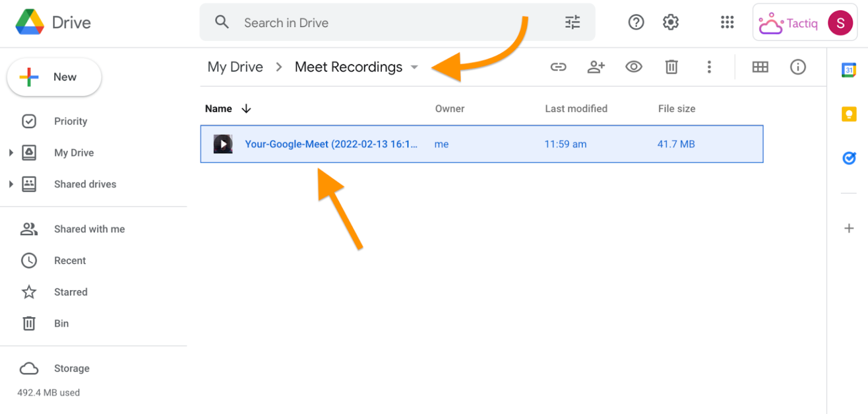The width and height of the screenshot is (868, 414).
Task: Expand the My Drive tree in sidebar
Action: click(x=11, y=153)
